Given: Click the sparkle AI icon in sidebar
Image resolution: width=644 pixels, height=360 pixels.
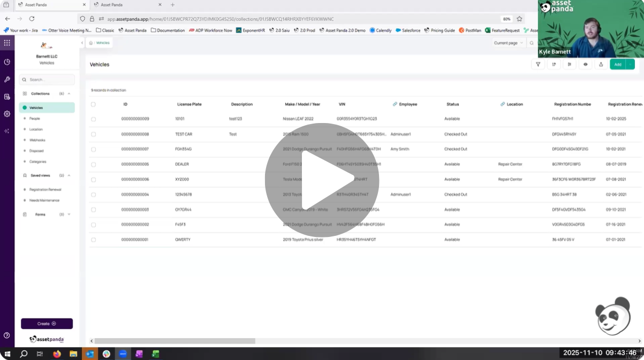Looking at the screenshot, I should (7, 131).
